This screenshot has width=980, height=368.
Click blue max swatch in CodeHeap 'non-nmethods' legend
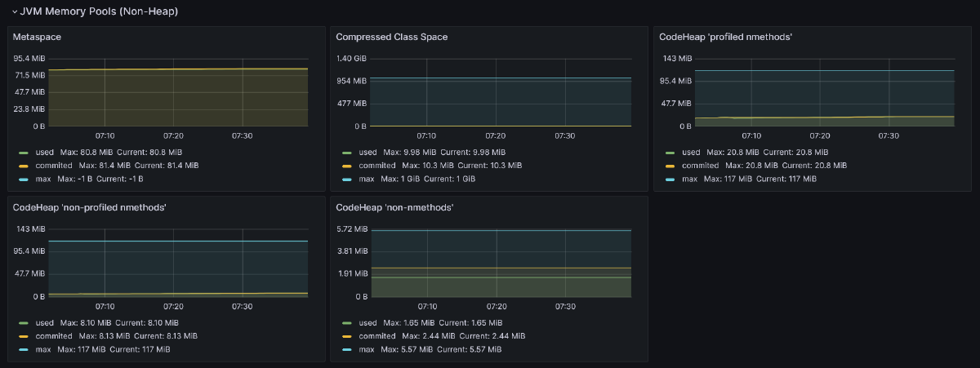click(346, 349)
